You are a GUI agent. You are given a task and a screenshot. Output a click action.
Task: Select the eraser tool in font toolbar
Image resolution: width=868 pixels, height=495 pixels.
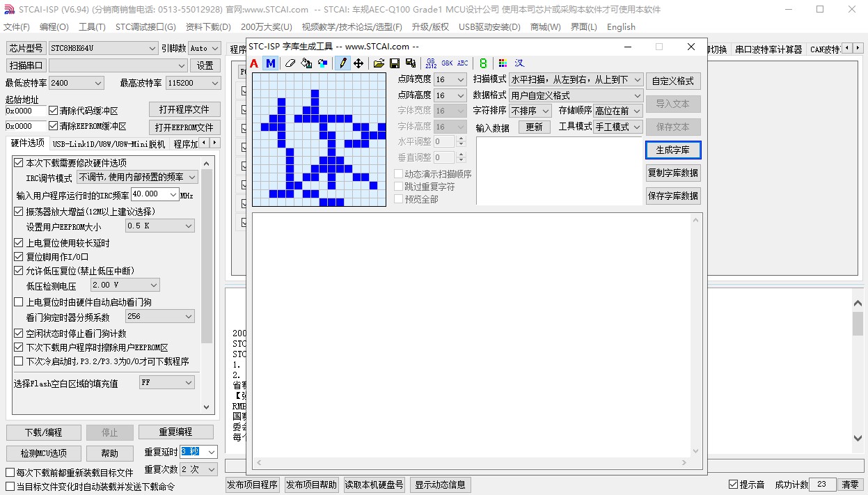(290, 63)
